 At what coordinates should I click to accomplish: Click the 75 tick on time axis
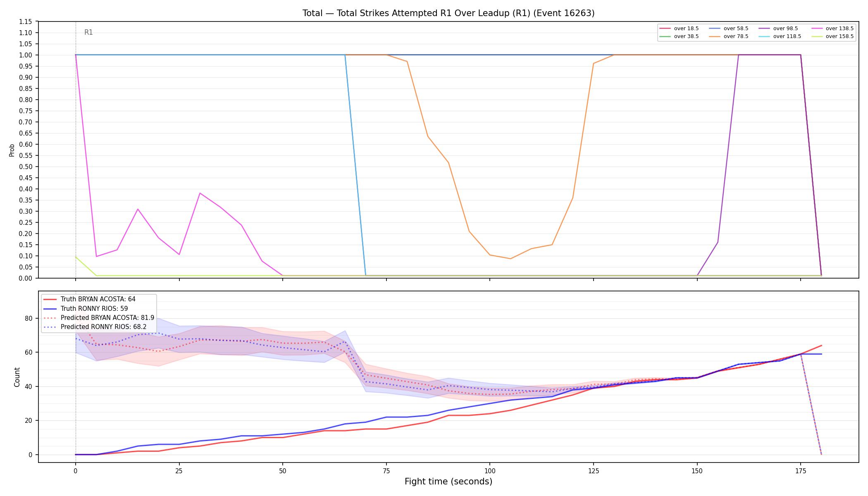coord(386,471)
